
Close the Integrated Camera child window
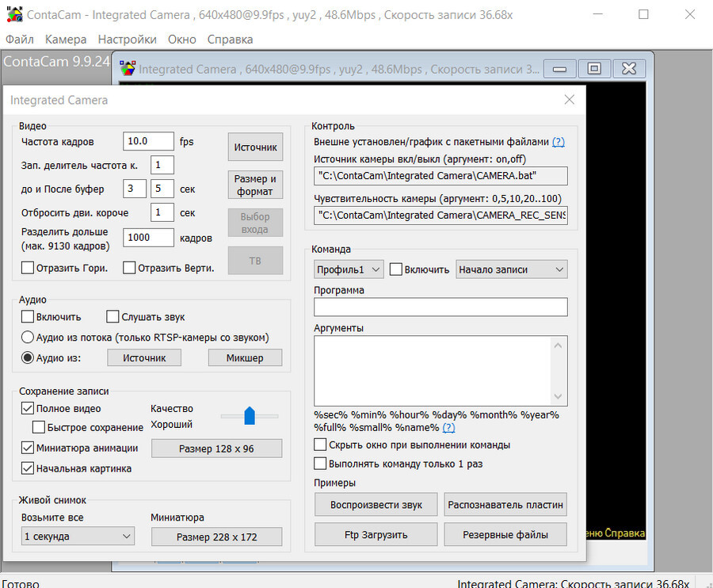tap(629, 69)
